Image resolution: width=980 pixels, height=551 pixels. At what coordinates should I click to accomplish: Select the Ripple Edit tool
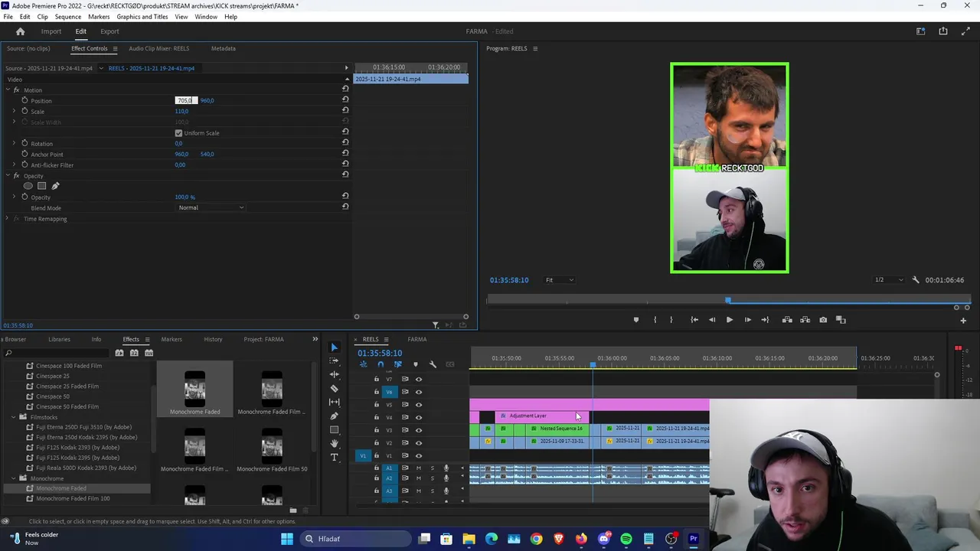(x=334, y=375)
